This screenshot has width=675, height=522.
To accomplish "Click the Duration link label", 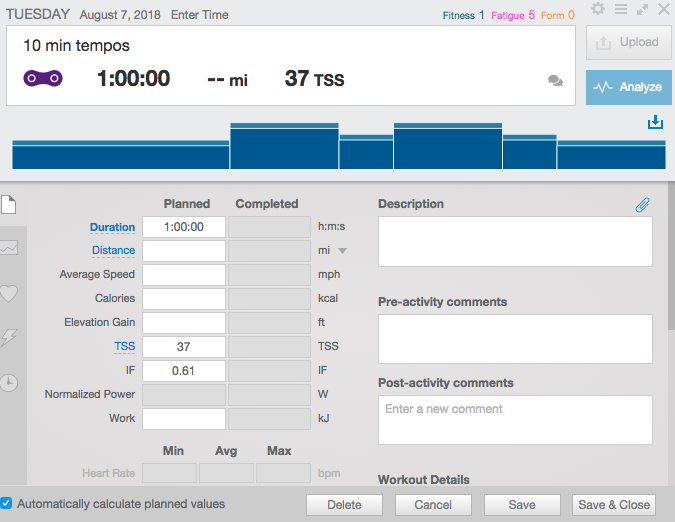I will click(112, 227).
